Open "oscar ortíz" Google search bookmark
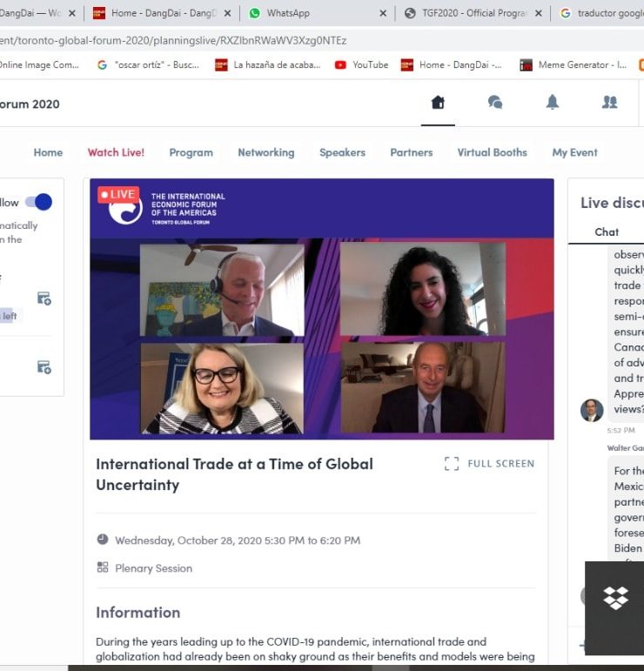Viewport: 644px width, 671px height. (x=148, y=65)
